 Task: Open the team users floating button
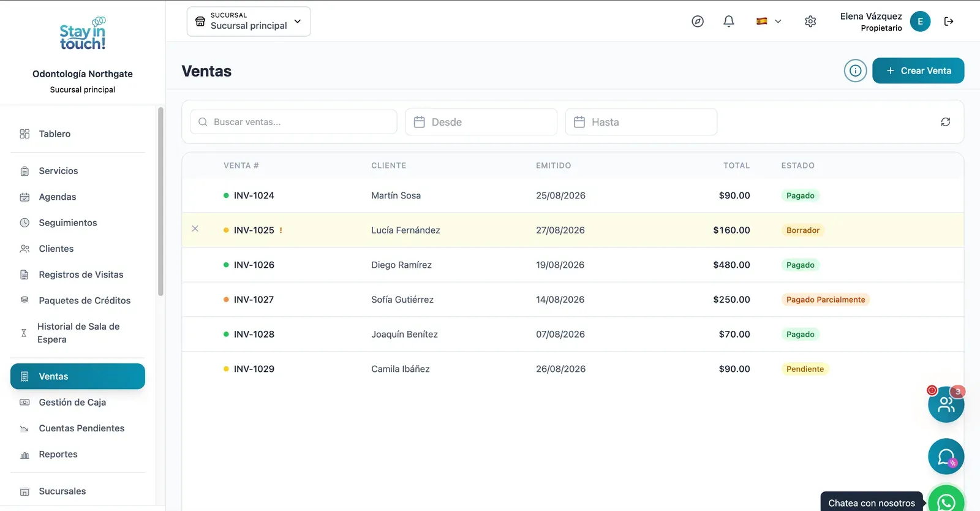pyautogui.click(x=946, y=404)
